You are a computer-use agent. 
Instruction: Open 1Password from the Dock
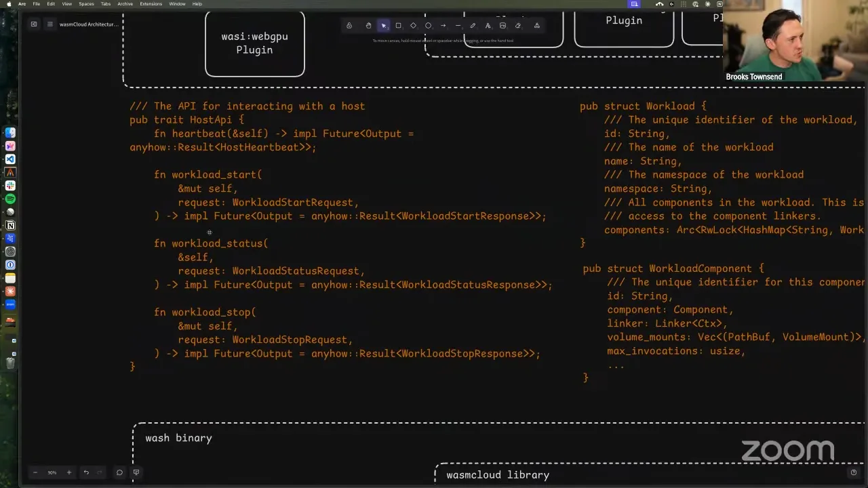[10, 264]
